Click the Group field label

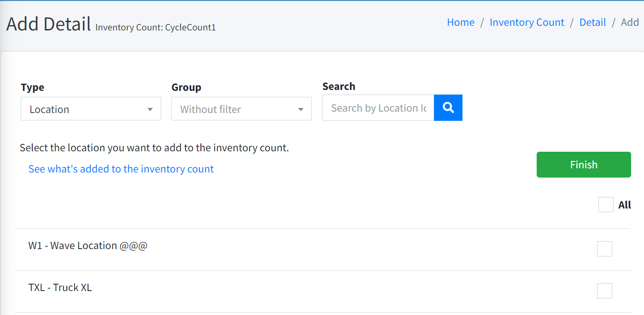point(186,87)
